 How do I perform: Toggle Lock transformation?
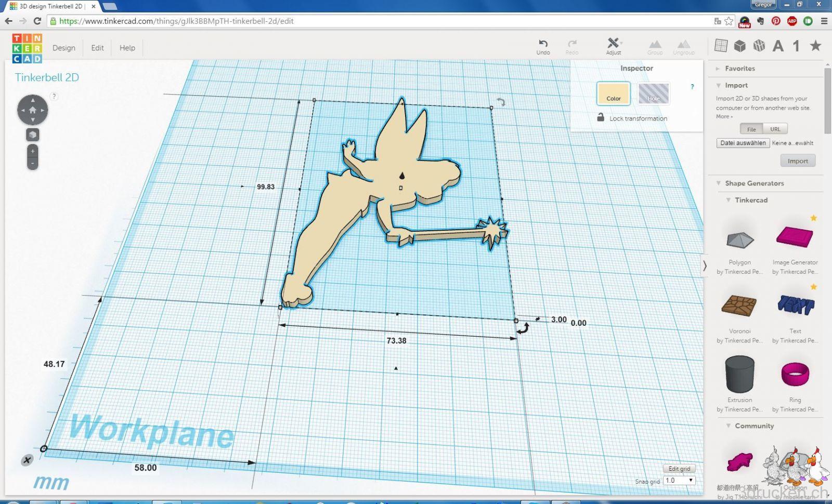tap(601, 118)
